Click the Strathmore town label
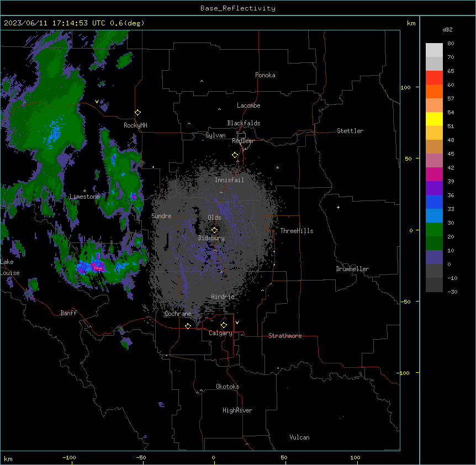 click(285, 336)
